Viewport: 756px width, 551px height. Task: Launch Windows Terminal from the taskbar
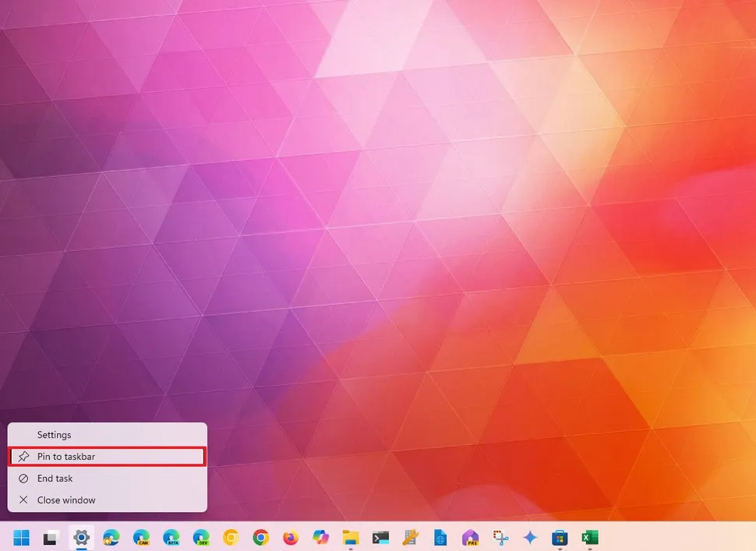(x=379, y=538)
